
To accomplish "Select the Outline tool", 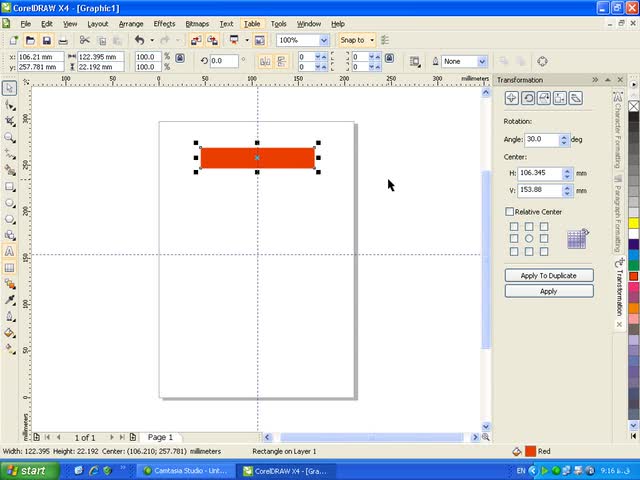I will point(9,317).
